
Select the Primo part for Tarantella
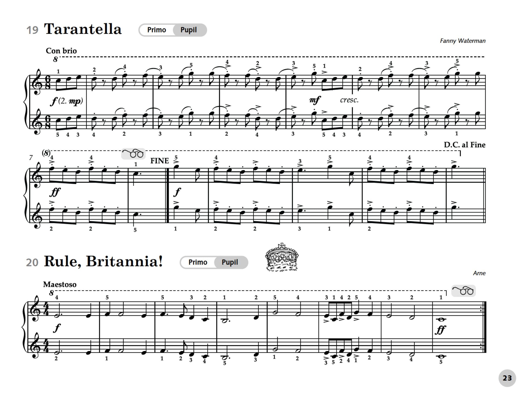[156, 30]
